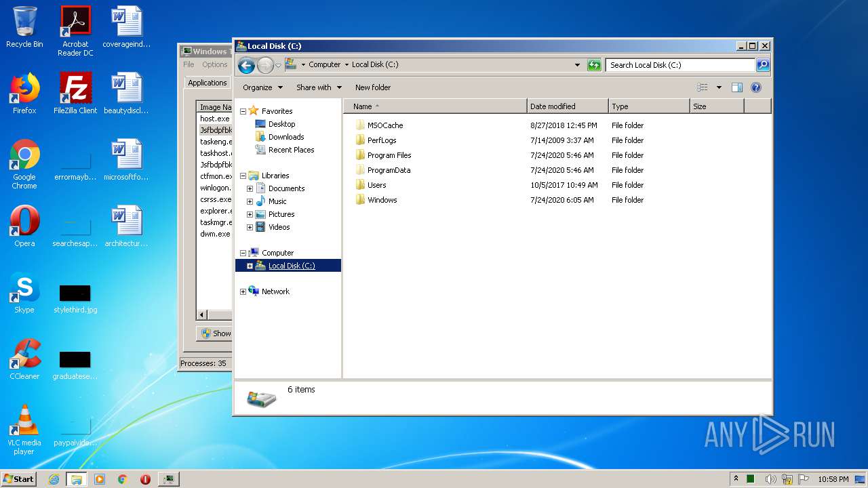Open the view options dropdown arrow

(x=719, y=87)
